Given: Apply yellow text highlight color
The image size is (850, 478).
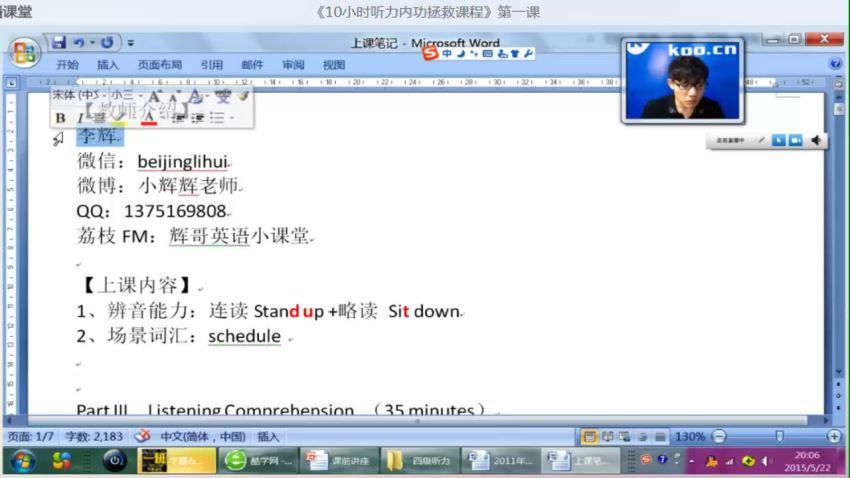Looking at the screenshot, I should pos(121,118).
